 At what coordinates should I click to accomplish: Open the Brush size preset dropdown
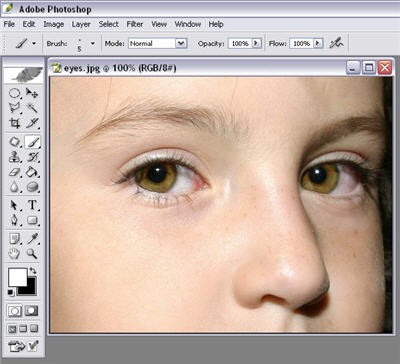tap(93, 43)
